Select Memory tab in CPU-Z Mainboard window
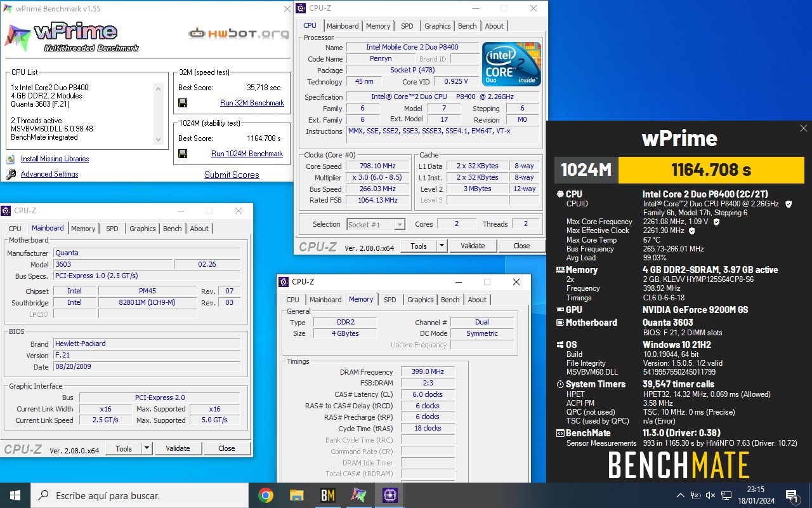This screenshot has width=812, height=508. 83,229
